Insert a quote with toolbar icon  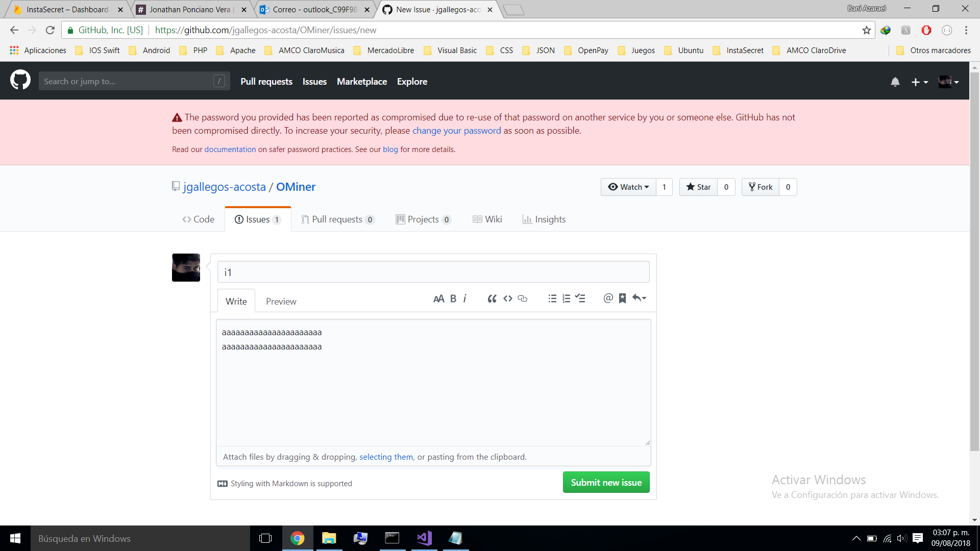coord(492,299)
